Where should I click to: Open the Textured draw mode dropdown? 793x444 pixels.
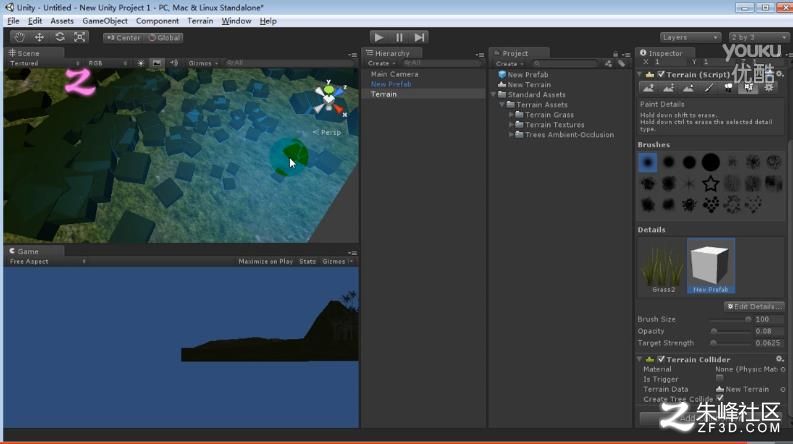(45, 63)
